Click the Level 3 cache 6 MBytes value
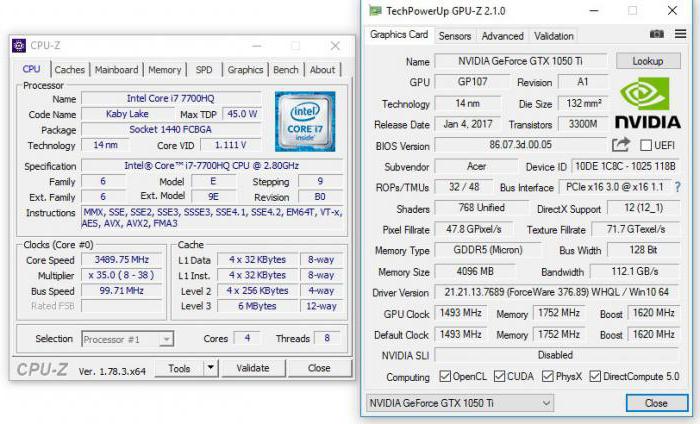This screenshot has width=700, height=424. point(257,306)
